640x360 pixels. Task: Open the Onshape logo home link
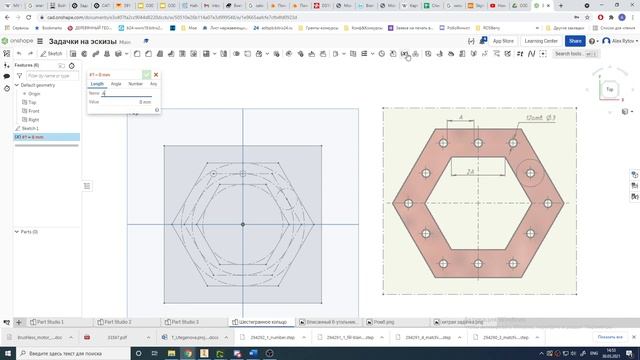tap(18, 41)
